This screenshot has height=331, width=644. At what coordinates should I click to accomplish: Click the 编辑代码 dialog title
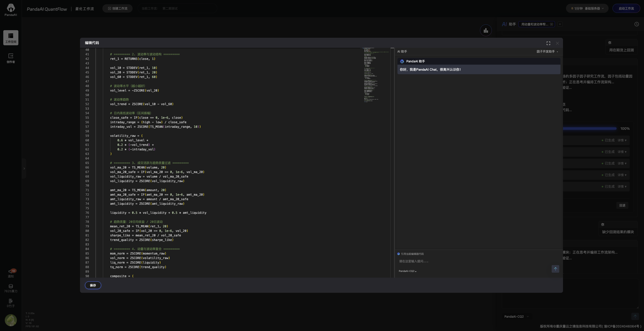coord(92,43)
